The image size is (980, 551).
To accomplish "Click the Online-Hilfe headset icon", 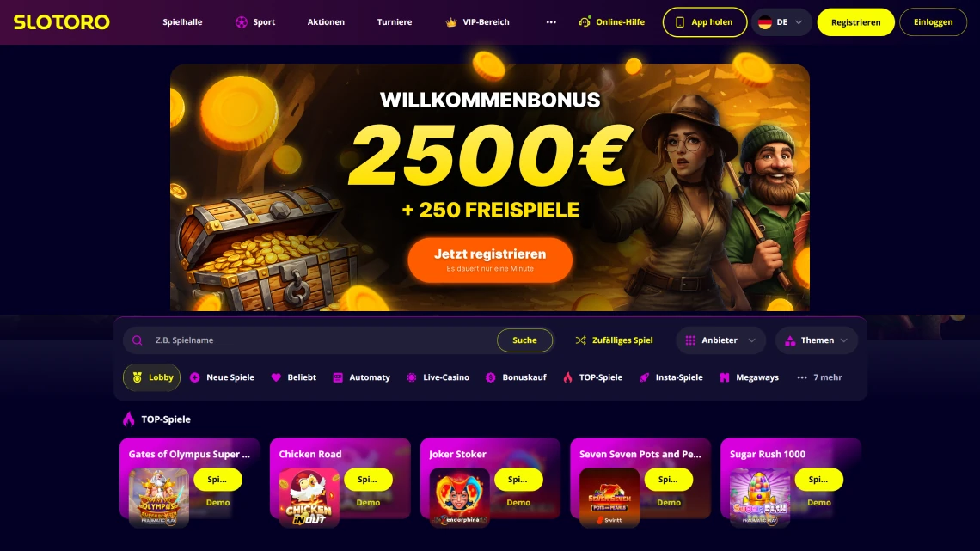I will point(585,21).
